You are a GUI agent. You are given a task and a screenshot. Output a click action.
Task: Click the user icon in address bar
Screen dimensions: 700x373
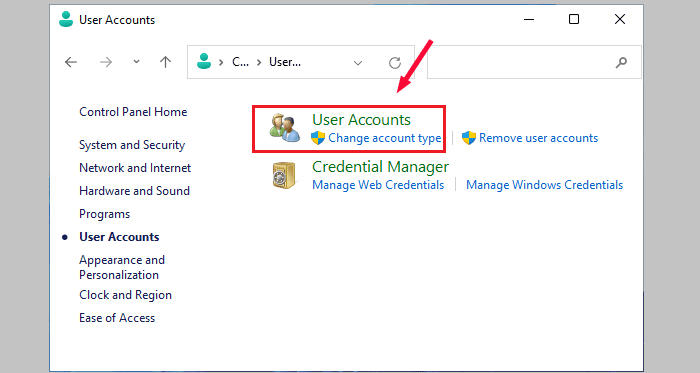[204, 61]
